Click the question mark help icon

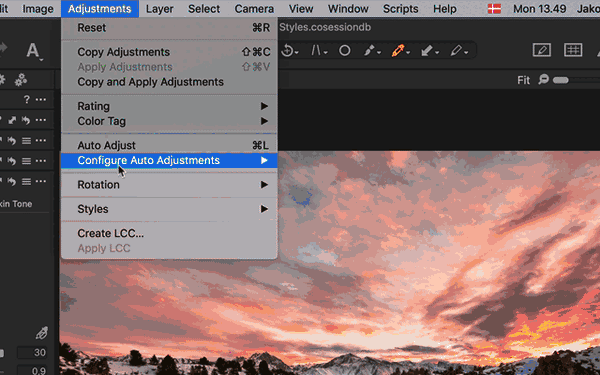click(26, 100)
